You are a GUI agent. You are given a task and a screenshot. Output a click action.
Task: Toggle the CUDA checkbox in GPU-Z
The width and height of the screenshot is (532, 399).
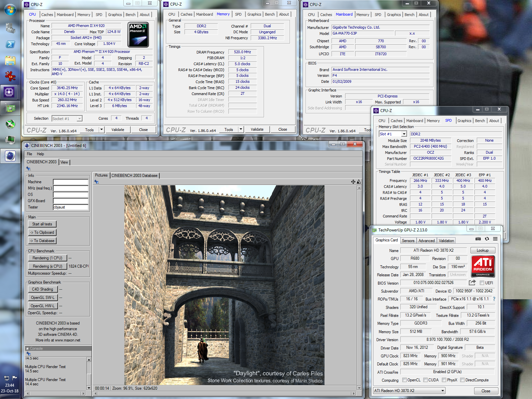(425, 380)
